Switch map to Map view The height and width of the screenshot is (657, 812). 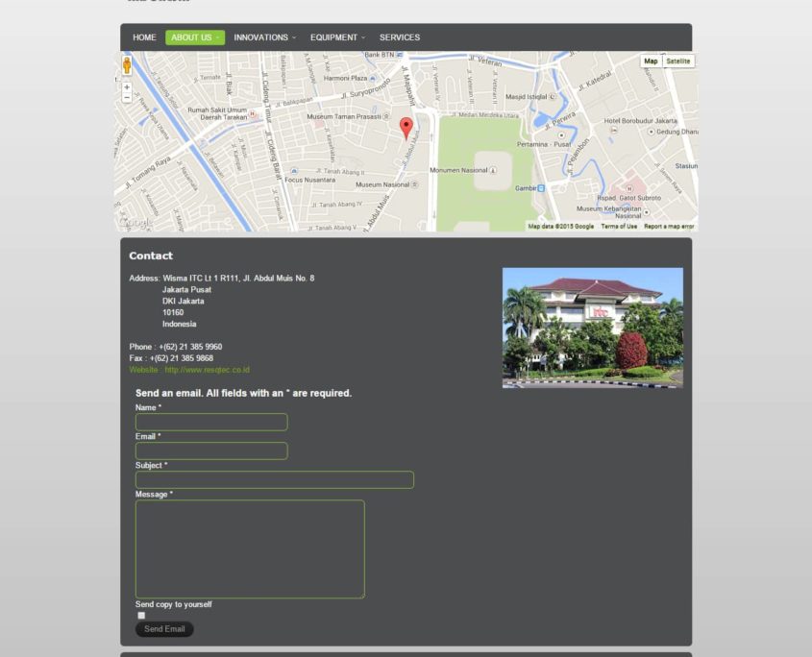coord(651,61)
